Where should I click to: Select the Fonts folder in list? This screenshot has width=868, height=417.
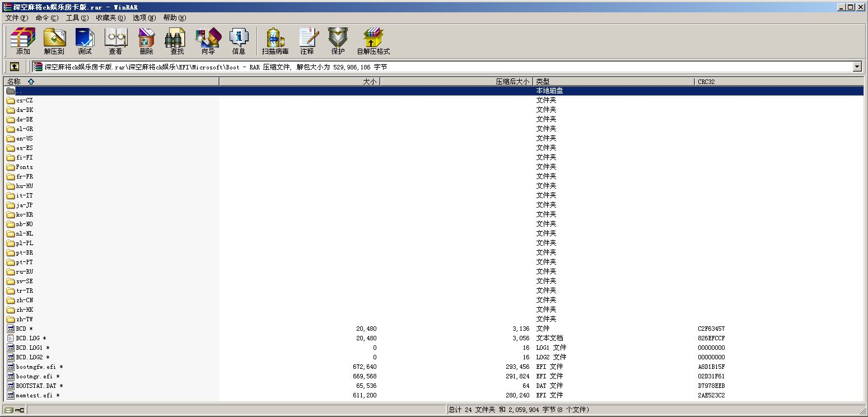coord(25,167)
